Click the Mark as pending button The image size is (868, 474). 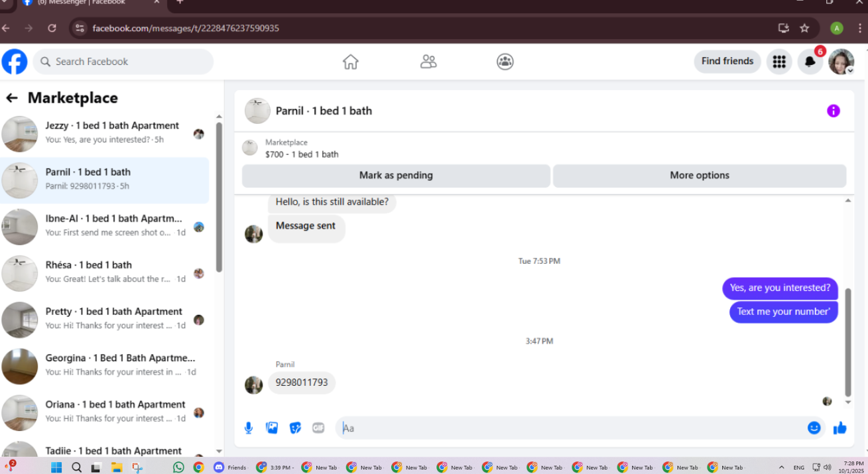pyautogui.click(x=396, y=176)
